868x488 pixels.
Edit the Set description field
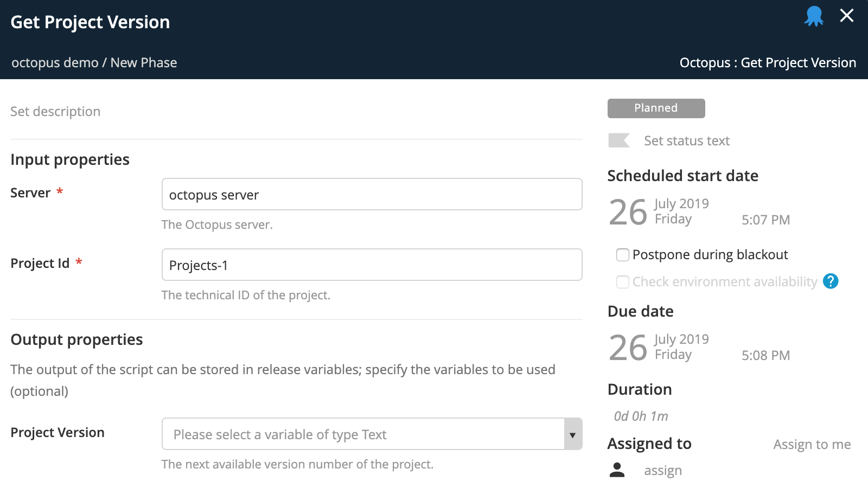coord(55,112)
